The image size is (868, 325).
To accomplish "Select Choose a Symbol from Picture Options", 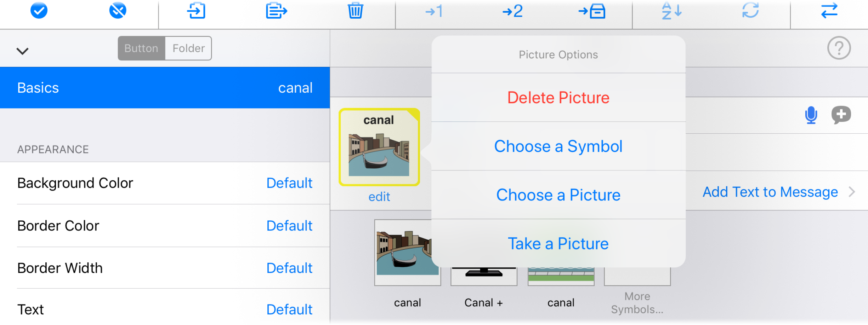I will [x=558, y=146].
